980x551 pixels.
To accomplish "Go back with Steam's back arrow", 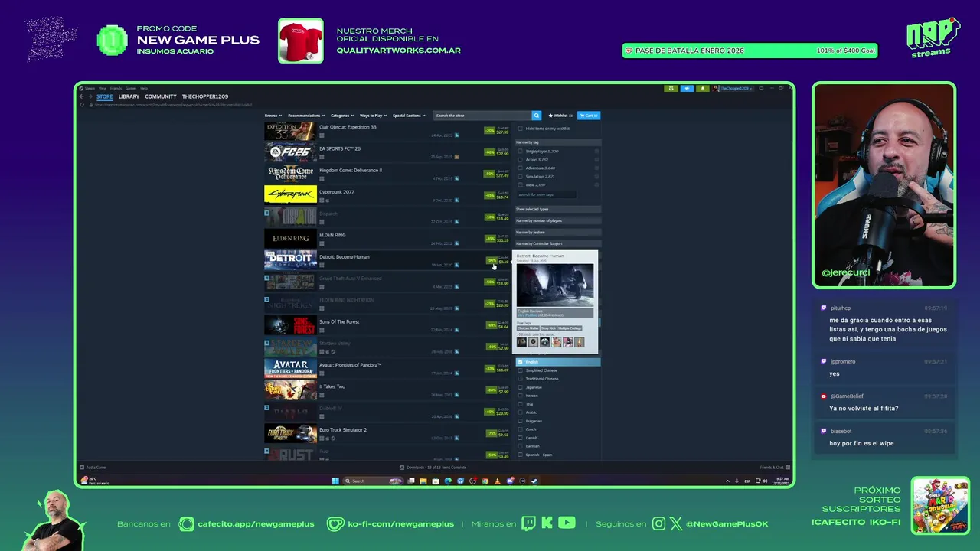I will (81, 96).
